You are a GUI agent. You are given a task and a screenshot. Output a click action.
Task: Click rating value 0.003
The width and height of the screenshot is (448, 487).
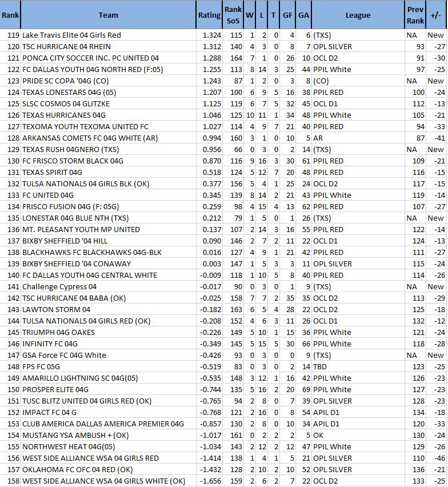coord(212,264)
